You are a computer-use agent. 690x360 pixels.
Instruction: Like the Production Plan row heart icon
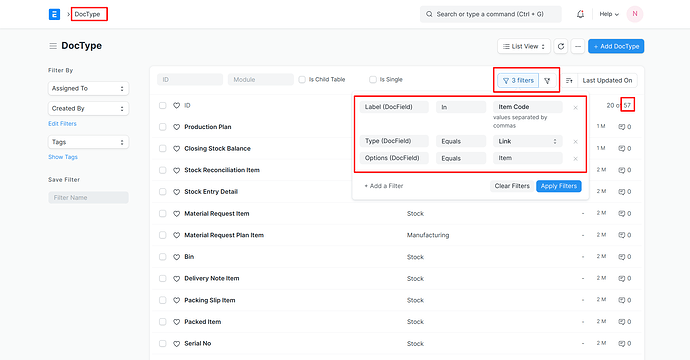(176, 127)
